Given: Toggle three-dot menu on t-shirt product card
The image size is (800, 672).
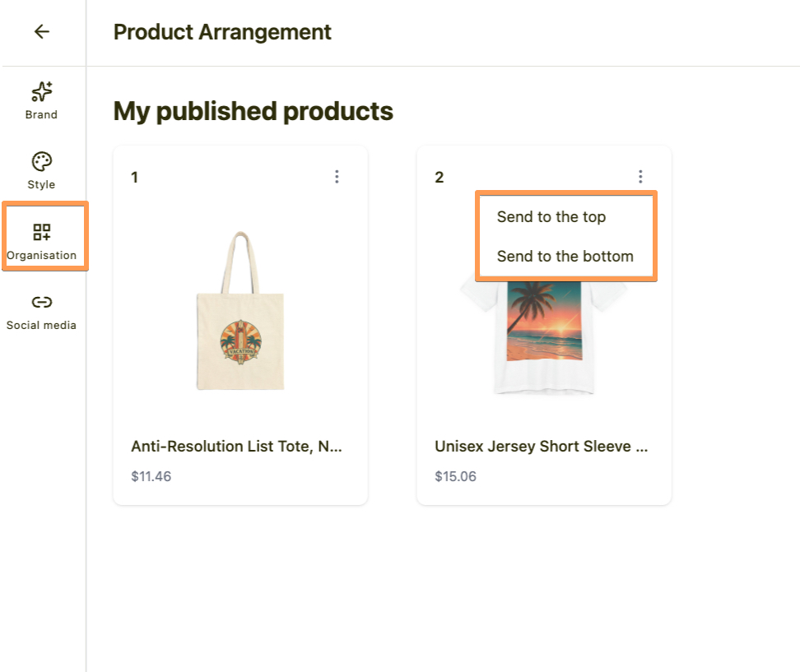Looking at the screenshot, I should (640, 177).
